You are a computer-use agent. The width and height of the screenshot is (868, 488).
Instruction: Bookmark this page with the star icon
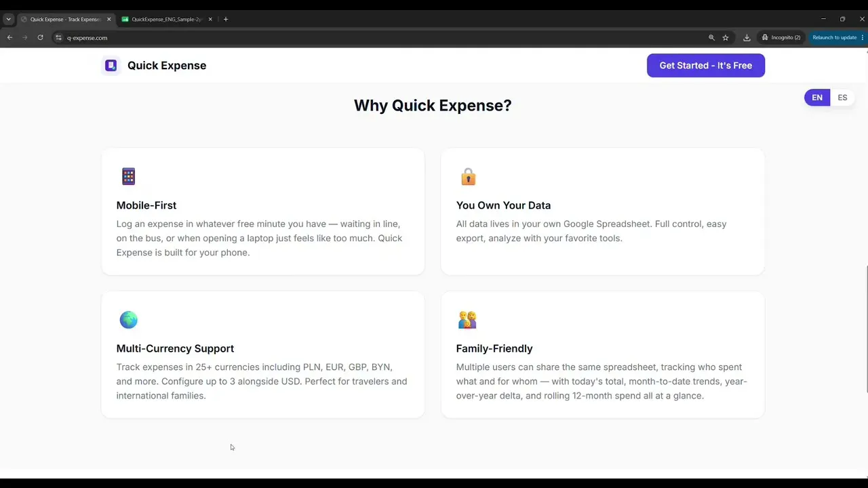point(726,38)
